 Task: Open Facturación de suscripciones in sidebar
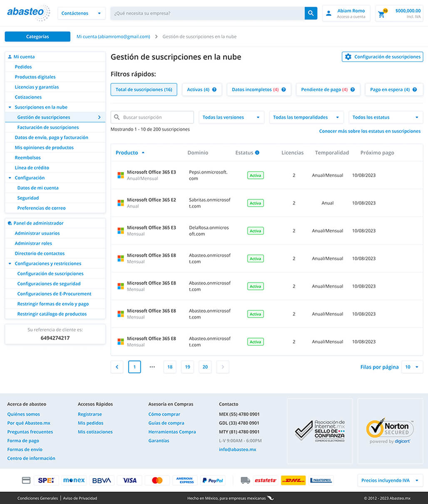(x=48, y=127)
